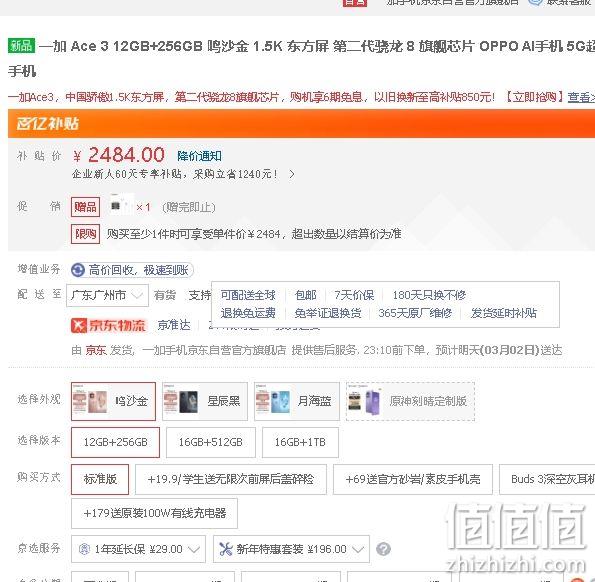The image size is (595, 582).
Task: Click the recycle icon for 高价回收
Action: 78,271
